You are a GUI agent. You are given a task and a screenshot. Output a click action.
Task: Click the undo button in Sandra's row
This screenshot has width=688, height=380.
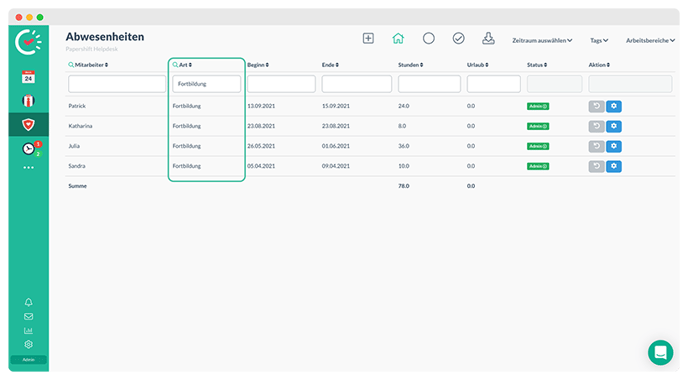point(596,166)
